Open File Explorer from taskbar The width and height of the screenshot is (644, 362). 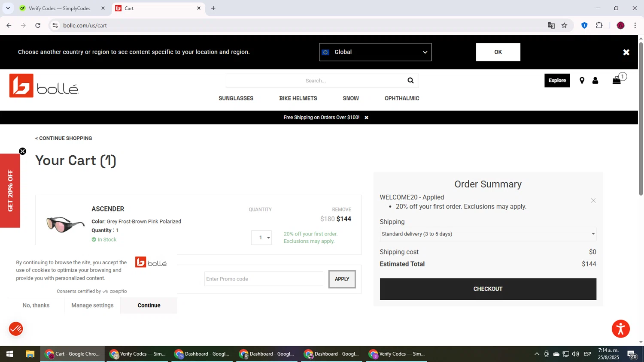(30, 354)
